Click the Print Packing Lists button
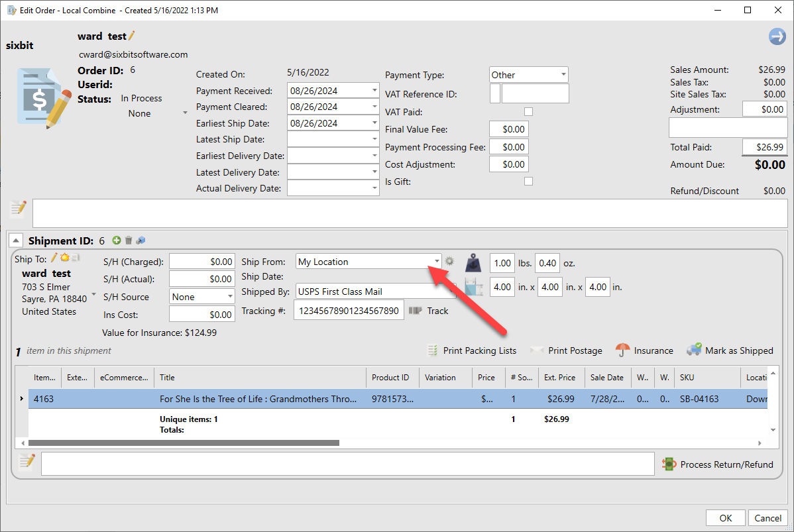This screenshot has width=794, height=532. [x=471, y=350]
